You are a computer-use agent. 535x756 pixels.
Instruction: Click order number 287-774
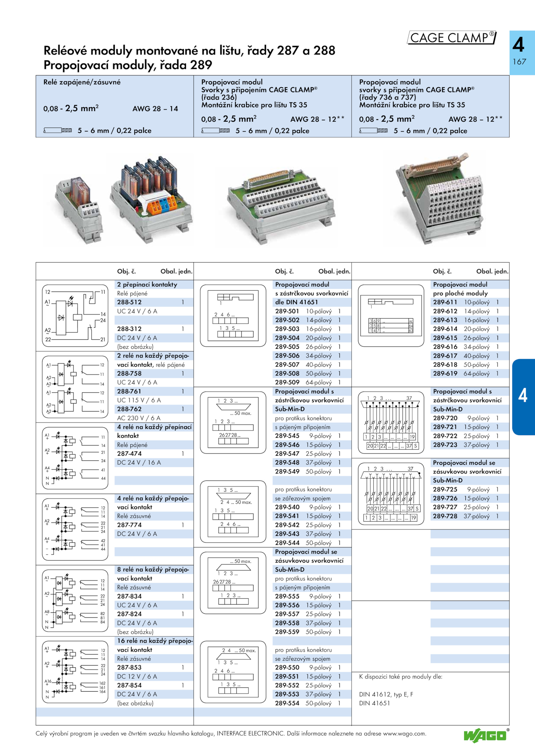tap(129, 525)
